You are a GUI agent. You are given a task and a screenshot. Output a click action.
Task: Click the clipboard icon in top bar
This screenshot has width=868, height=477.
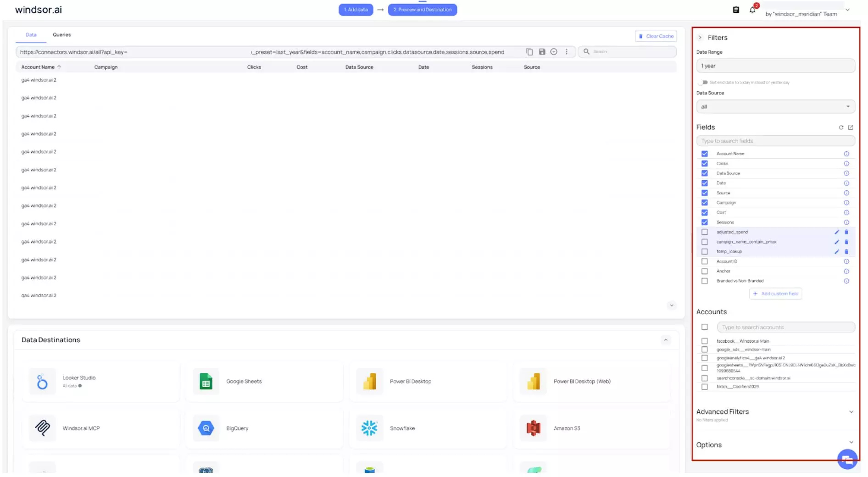tap(736, 10)
